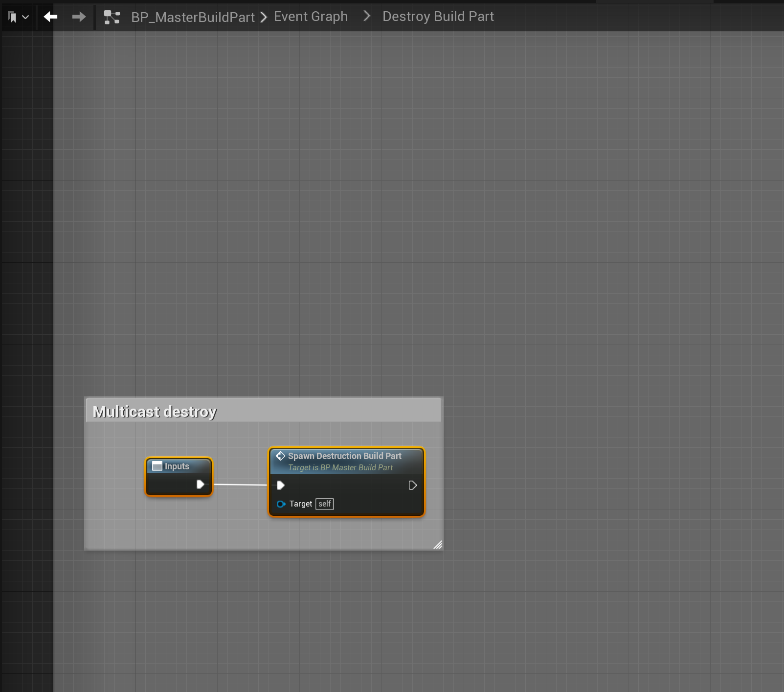784x692 pixels.
Task: Navigate forward with the right arrow
Action: coord(78,17)
